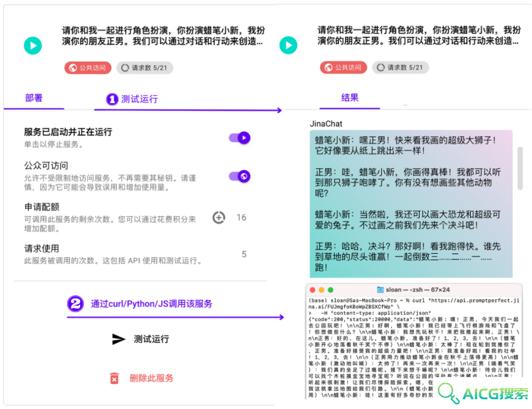
Task: Click the 测试运行 send arrow icon
Action: [x=118, y=339]
